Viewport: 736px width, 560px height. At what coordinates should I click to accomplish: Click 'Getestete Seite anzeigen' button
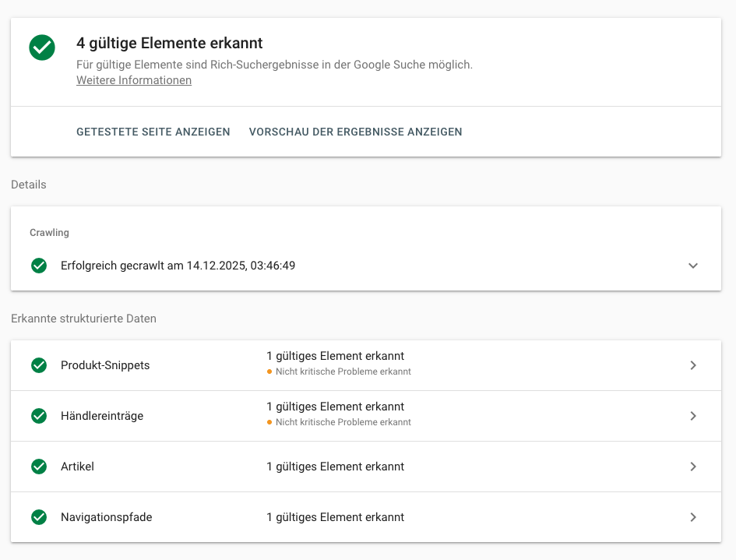point(153,132)
